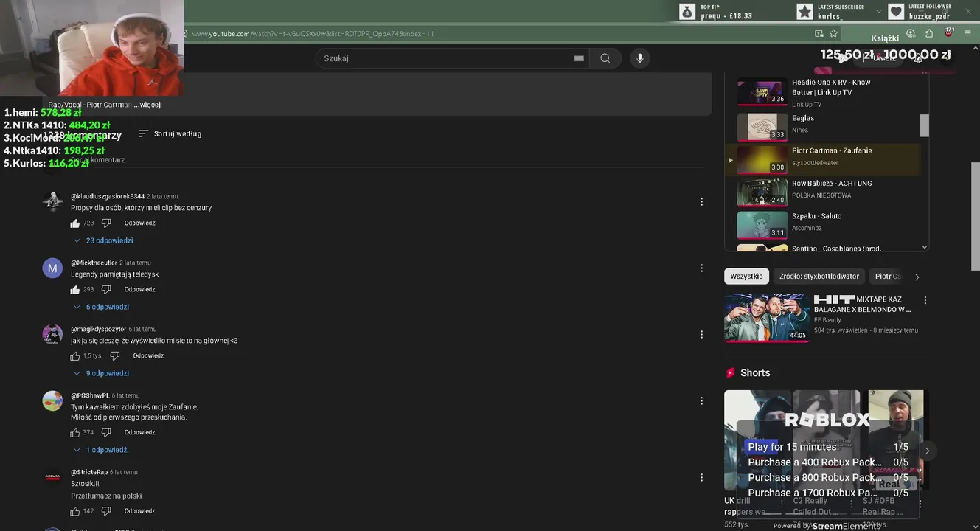Open options menu for magikdyspozytor comment

tap(701, 334)
